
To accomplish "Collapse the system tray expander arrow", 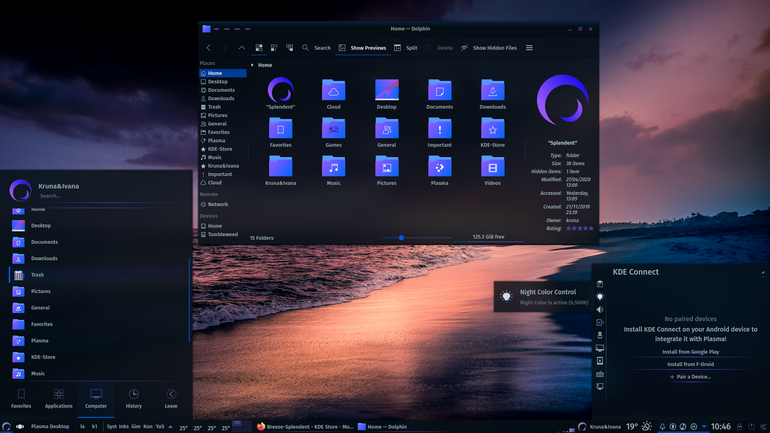I will pos(704,427).
